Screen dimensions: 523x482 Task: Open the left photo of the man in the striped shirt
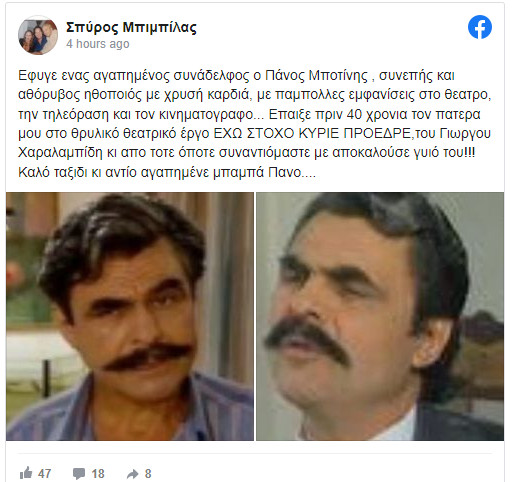pos(130,316)
